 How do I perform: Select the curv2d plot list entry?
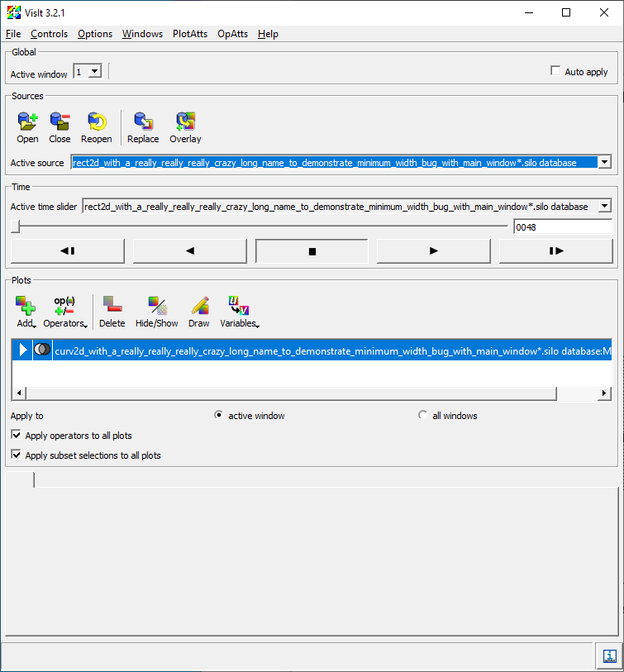[x=312, y=350]
